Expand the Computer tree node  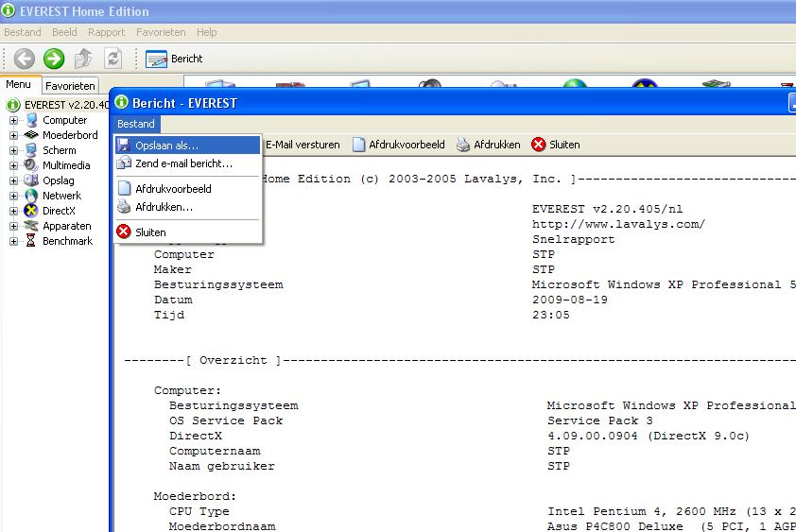pos(13,120)
